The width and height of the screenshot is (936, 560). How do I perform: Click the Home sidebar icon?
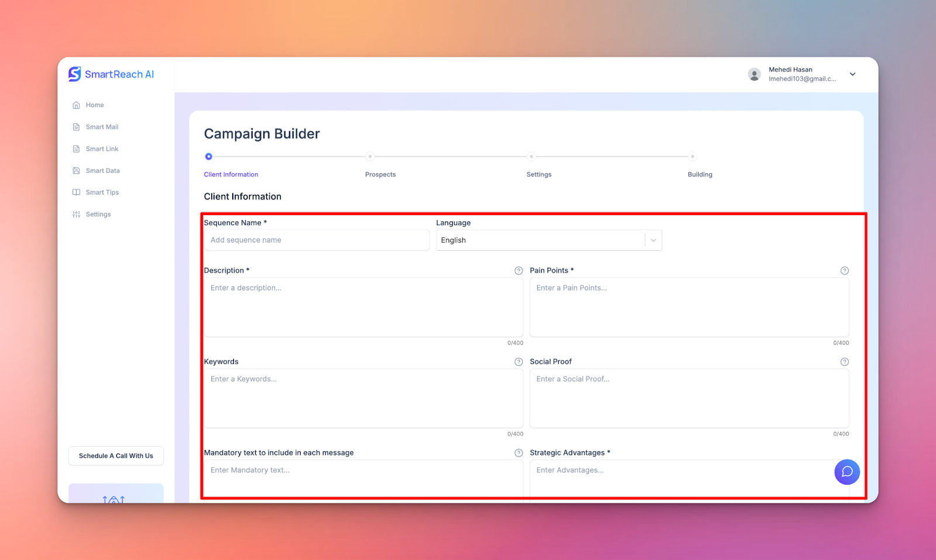[x=76, y=105]
